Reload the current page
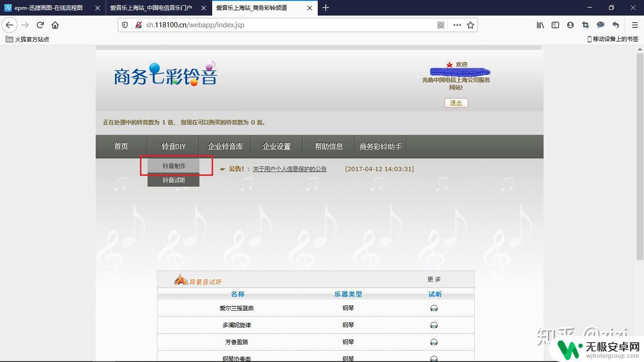 pos(40,25)
